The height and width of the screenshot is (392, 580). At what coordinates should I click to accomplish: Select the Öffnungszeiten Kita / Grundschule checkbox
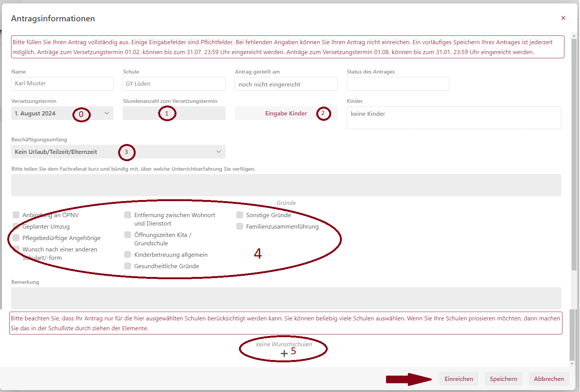click(x=128, y=235)
